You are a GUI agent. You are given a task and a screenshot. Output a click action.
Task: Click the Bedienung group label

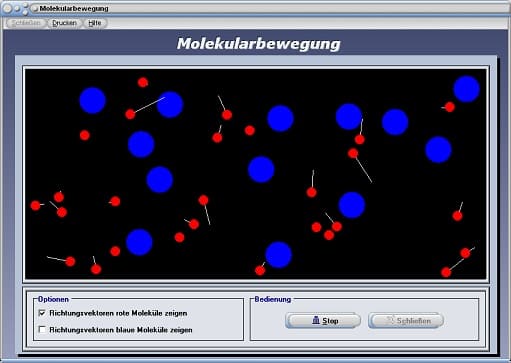[273, 299]
